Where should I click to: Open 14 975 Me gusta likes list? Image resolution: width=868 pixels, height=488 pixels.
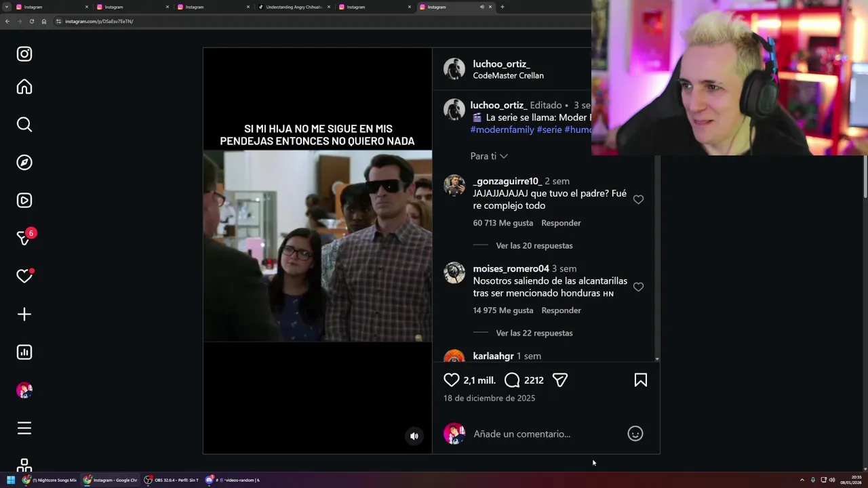[503, 310]
